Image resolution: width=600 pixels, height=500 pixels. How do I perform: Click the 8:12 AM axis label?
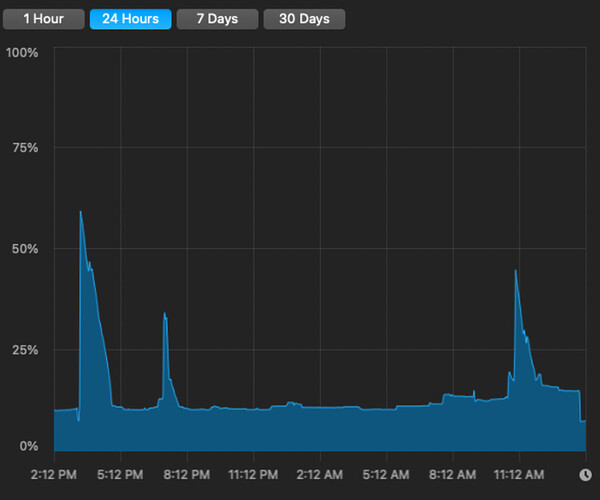pos(452,475)
